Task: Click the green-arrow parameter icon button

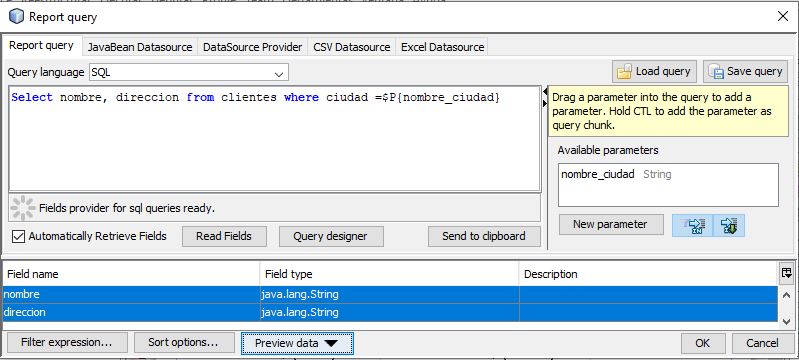Action: point(729,225)
